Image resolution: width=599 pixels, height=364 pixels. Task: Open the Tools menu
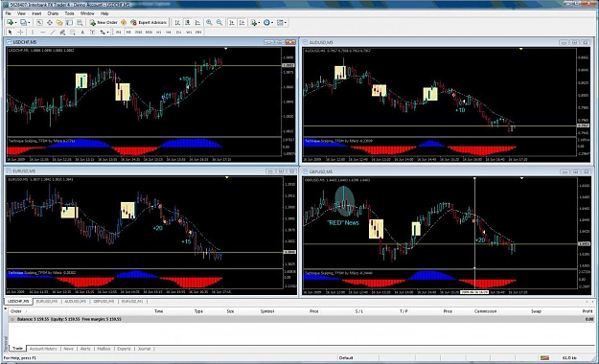[x=69, y=13]
